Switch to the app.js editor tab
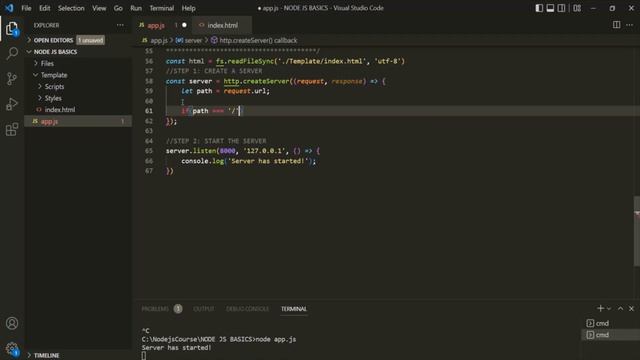The width and height of the screenshot is (640, 360). 156,25
